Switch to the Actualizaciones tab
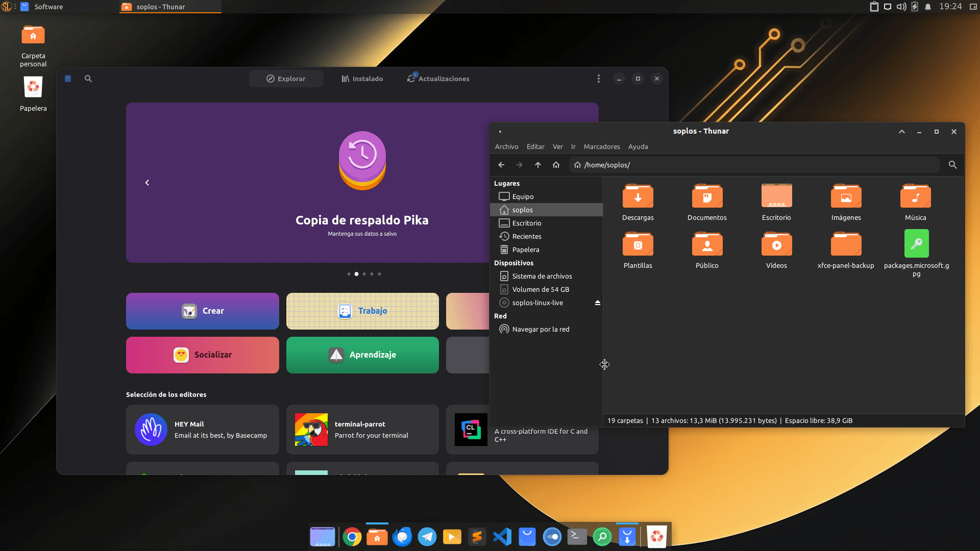 [x=438, y=79]
